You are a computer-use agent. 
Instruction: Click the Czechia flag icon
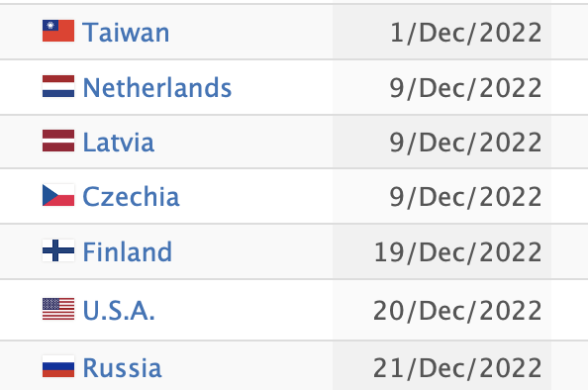(58, 195)
